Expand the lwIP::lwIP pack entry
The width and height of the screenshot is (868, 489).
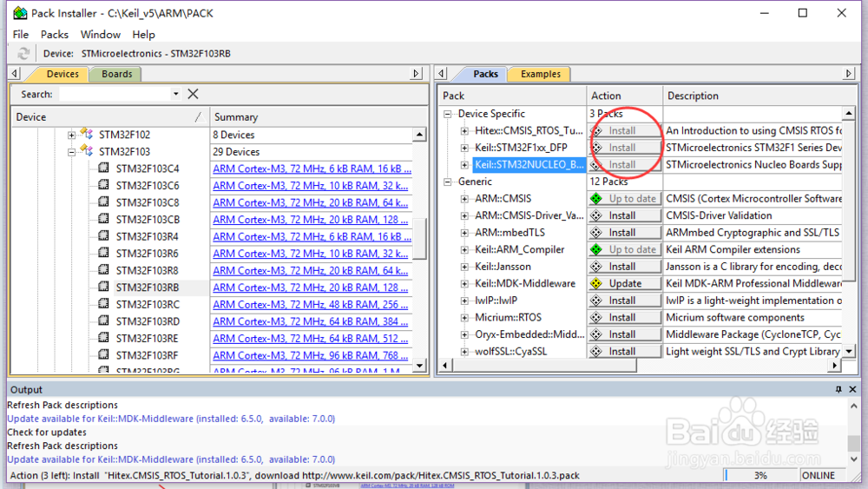coord(464,301)
